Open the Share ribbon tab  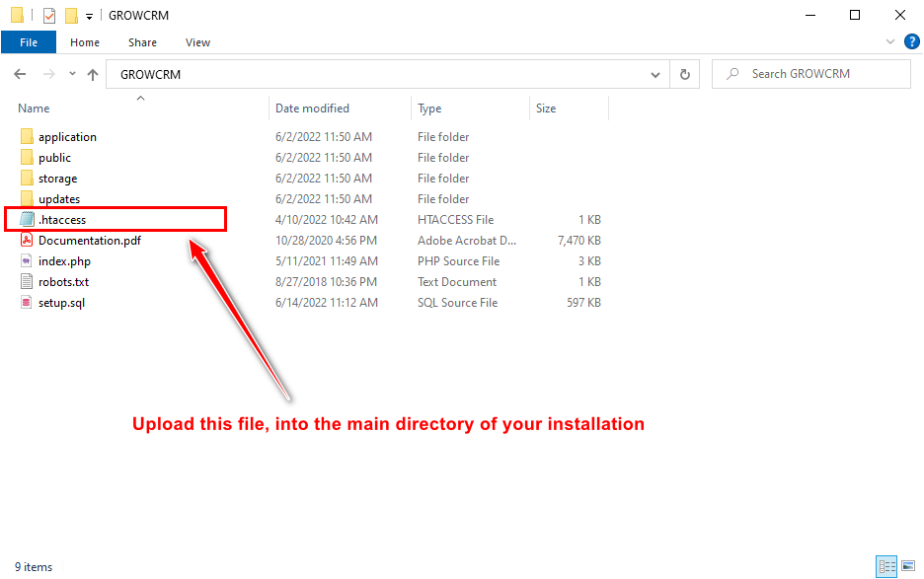(142, 42)
